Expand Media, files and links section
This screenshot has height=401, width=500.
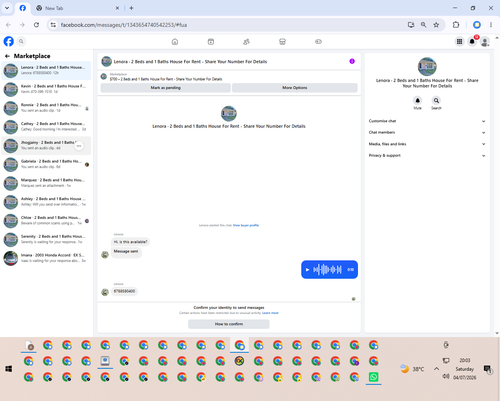(427, 144)
